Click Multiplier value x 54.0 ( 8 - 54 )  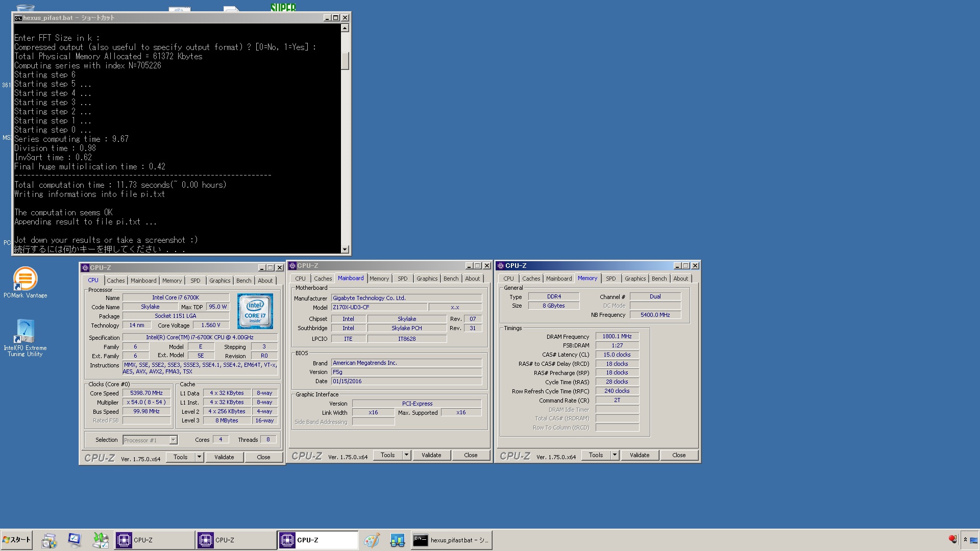(x=146, y=403)
